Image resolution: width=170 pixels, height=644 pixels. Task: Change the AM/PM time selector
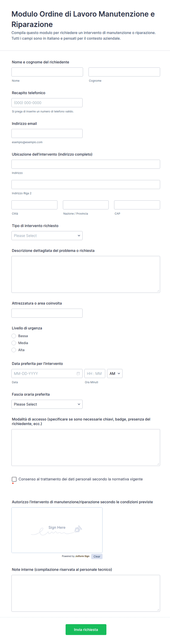[115, 373]
